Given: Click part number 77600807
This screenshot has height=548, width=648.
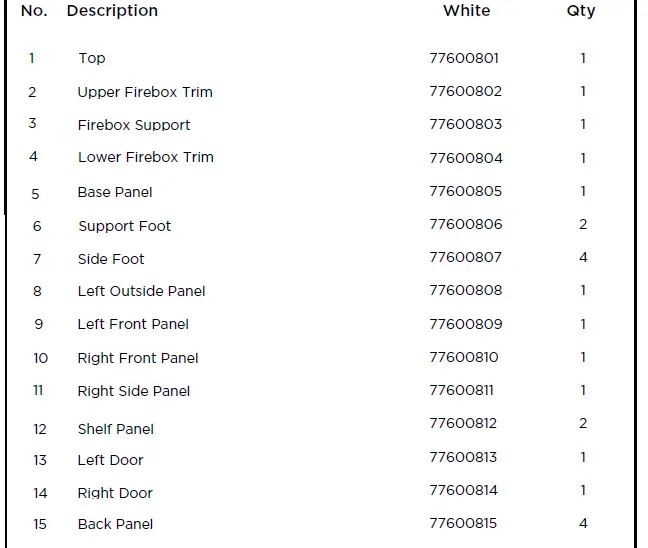Looking at the screenshot, I should pos(466,258).
